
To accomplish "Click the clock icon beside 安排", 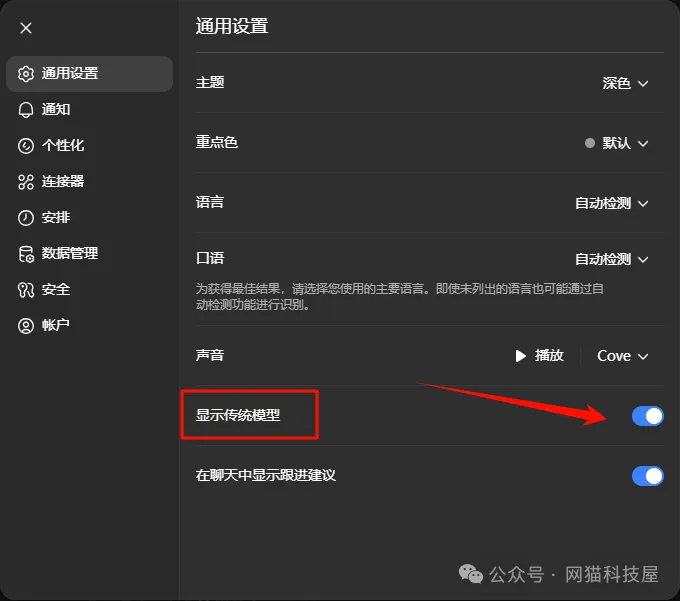I will 26,218.
